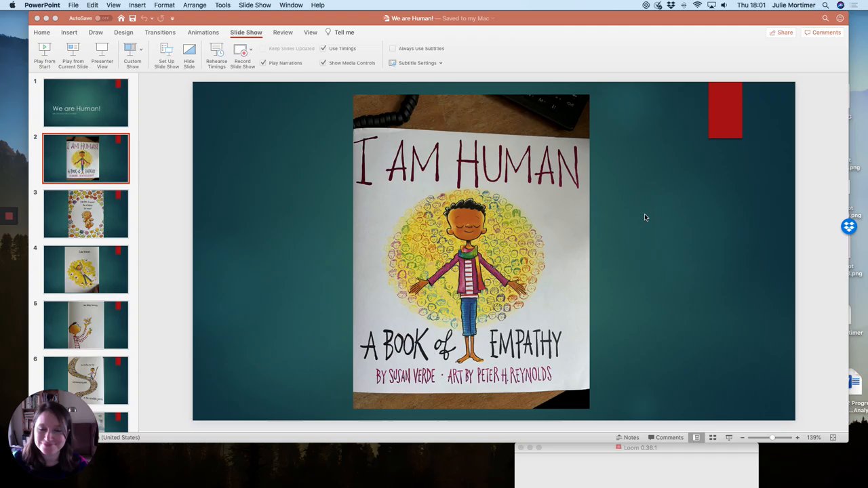Open undo history dropdown arrow
Screen dimensions: 868x488
pyautogui.click(x=150, y=18)
